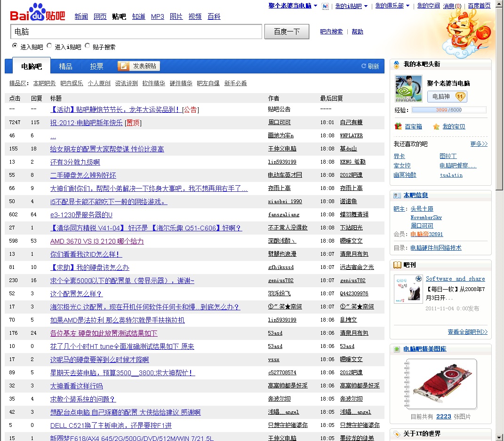Open the 知道 navigation link

point(138,16)
